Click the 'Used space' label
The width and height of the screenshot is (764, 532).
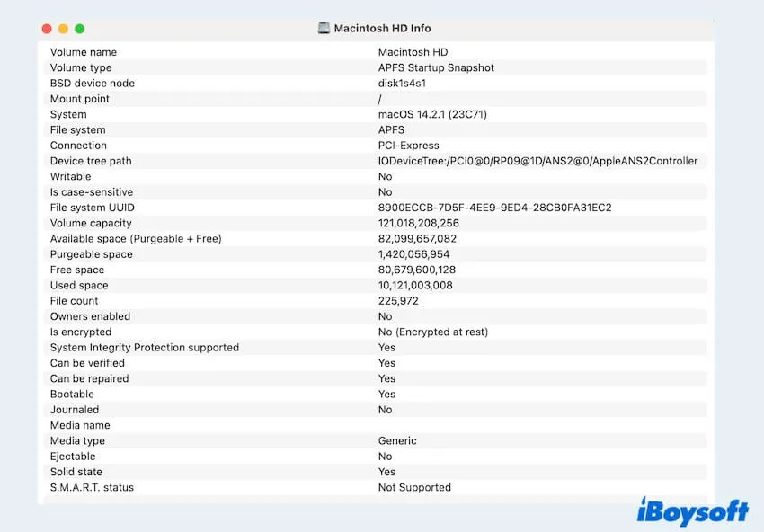(x=79, y=286)
